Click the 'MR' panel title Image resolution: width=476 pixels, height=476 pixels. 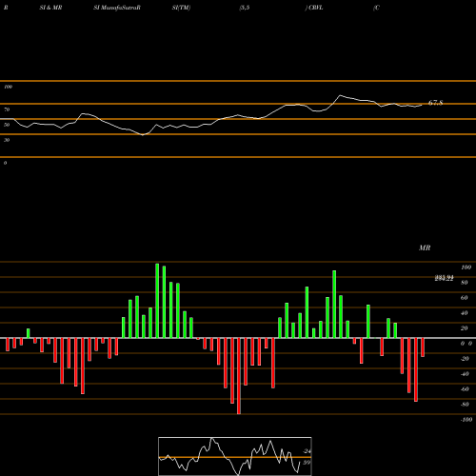coord(425,248)
